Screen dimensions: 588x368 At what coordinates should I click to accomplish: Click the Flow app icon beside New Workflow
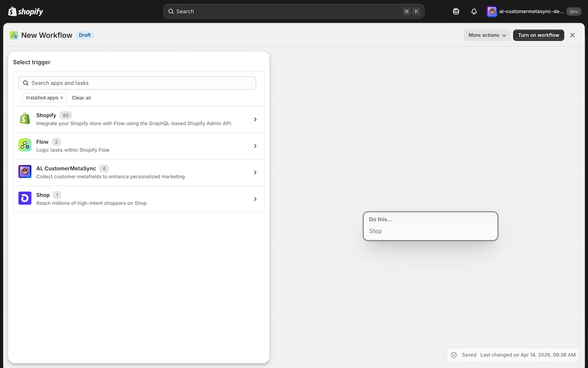click(x=14, y=35)
